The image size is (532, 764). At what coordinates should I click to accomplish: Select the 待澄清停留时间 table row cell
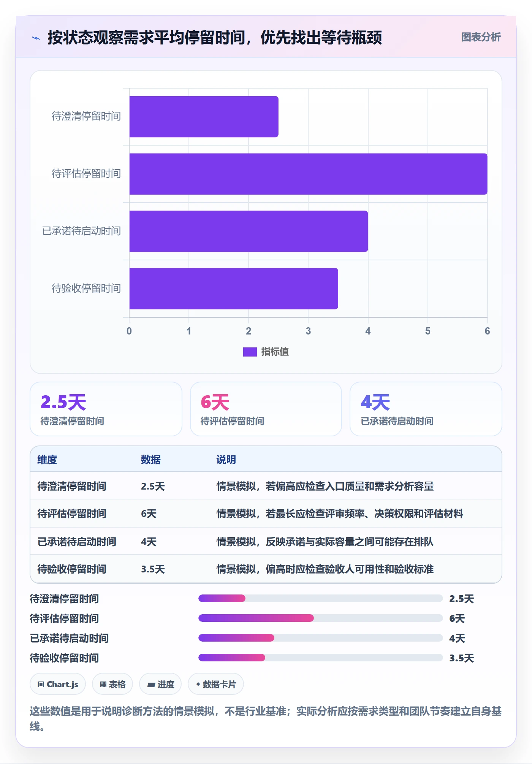pos(72,486)
